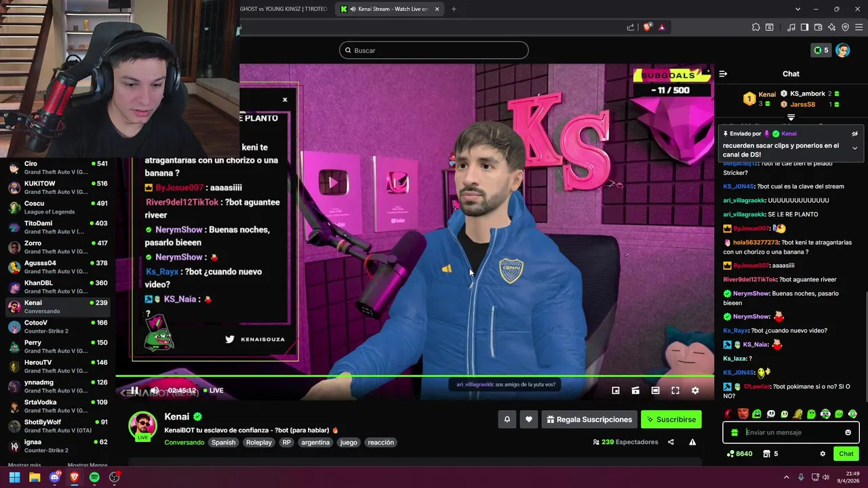
Task: Focus the Buscar search field
Action: (434, 50)
